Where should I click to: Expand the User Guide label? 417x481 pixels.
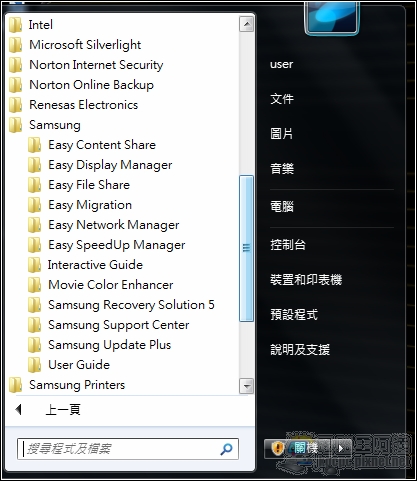(x=79, y=365)
